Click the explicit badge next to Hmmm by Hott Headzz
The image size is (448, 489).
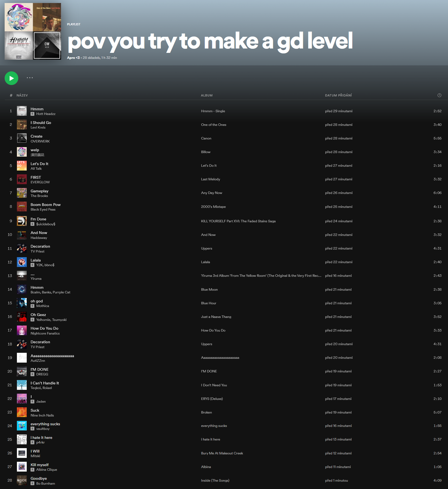pyautogui.click(x=33, y=114)
